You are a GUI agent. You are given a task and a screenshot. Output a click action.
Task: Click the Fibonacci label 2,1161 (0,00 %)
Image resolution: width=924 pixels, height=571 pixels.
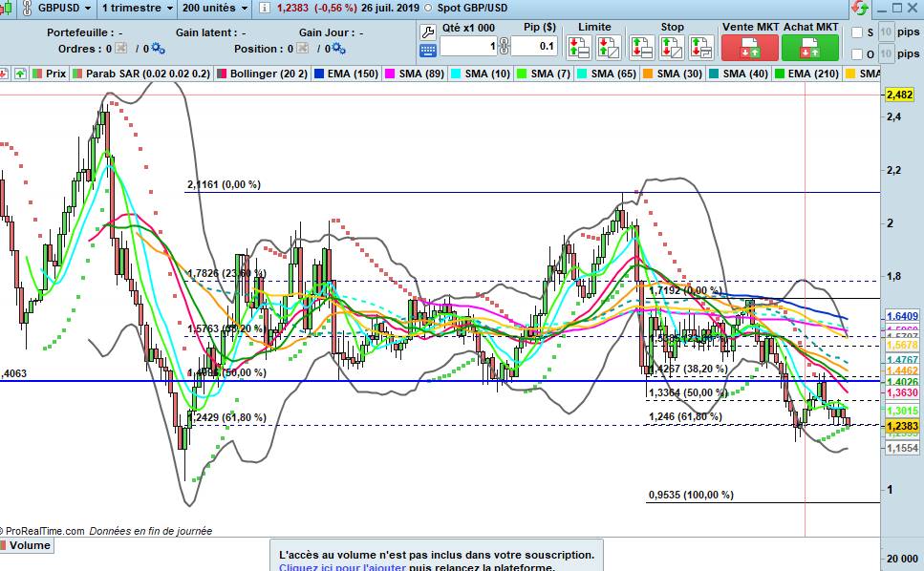coord(224,185)
